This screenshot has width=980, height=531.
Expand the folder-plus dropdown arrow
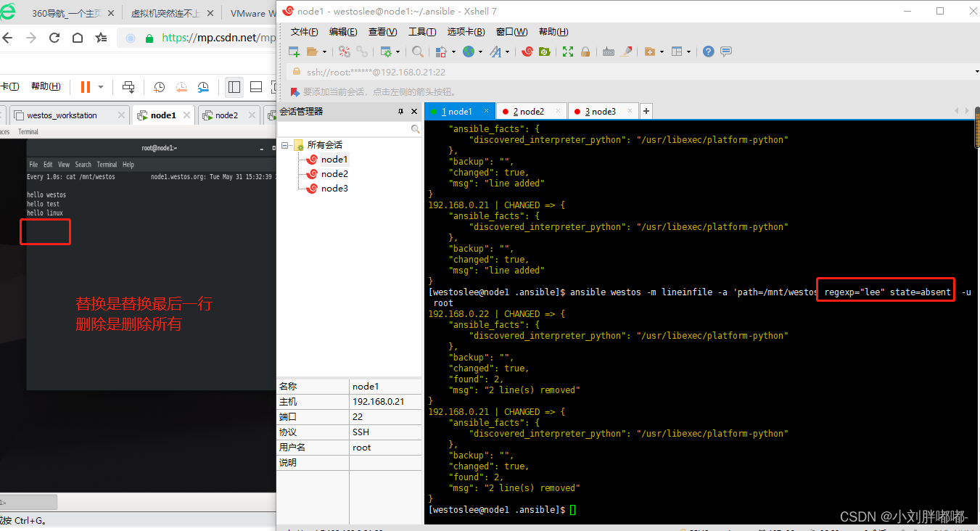pyautogui.click(x=662, y=52)
